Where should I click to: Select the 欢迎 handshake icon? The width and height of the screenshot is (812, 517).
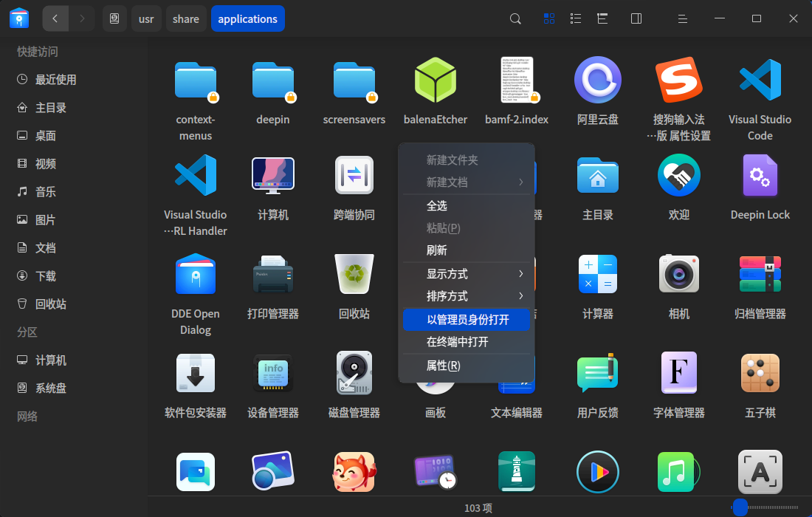point(679,175)
